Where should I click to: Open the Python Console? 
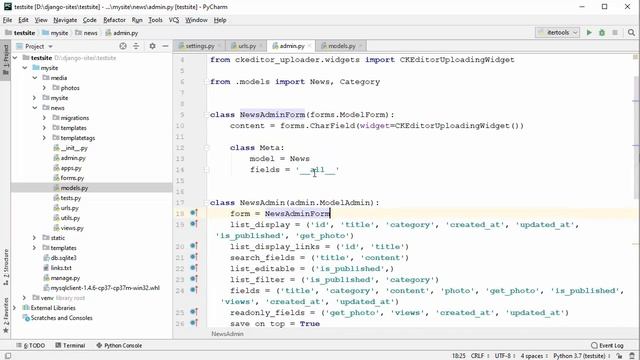tap(119, 345)
